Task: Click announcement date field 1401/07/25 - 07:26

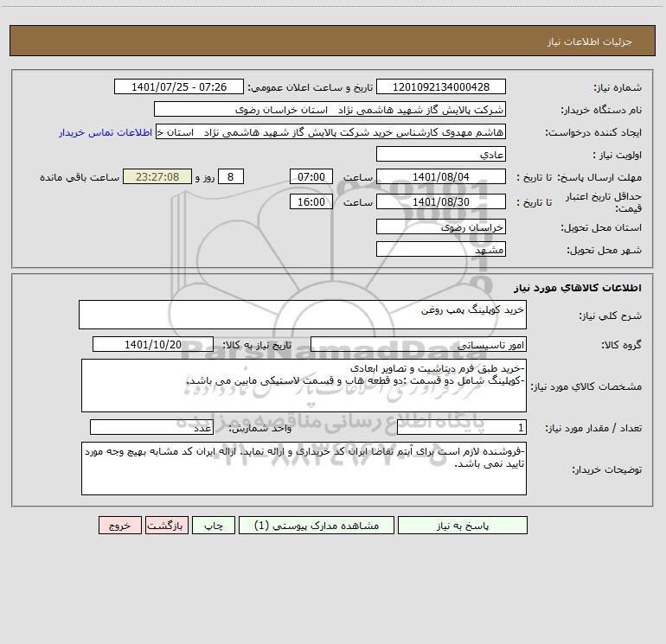Action: point(179,87)
